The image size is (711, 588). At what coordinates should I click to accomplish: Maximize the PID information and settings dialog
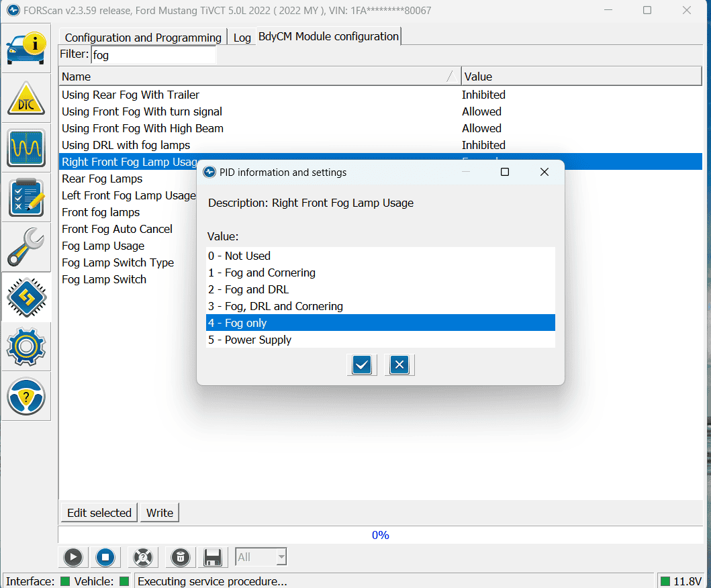point(505,173)
